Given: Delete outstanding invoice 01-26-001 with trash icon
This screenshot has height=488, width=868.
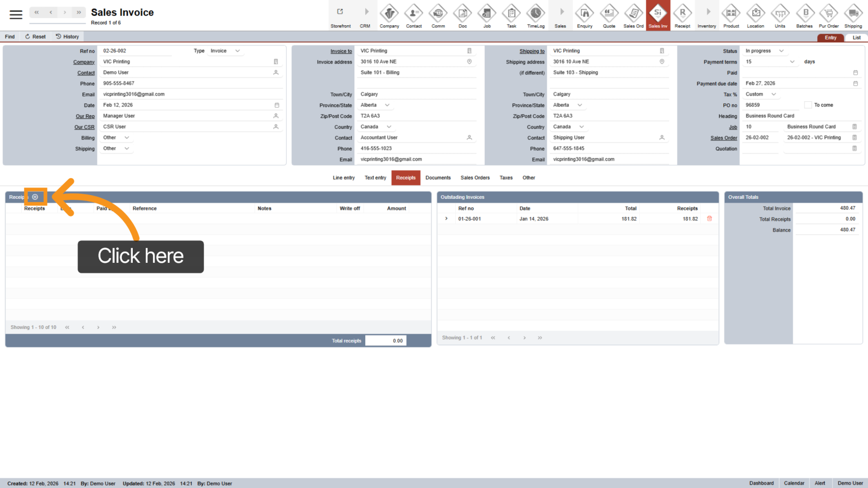Looking at the screenshot, I should click(709, 218).
